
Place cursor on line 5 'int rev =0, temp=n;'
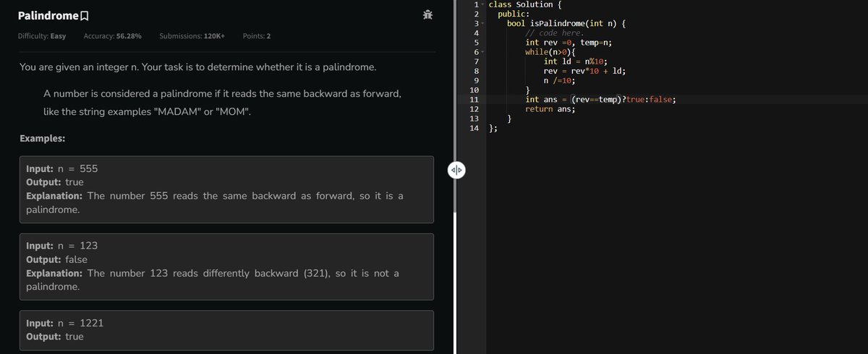pyautogui.click(x=569, y=43)
